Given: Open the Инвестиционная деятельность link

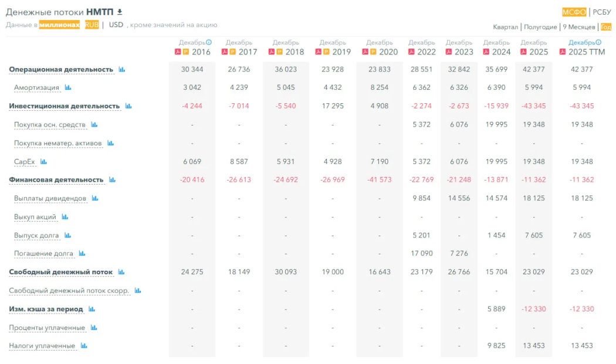Looking at the screenshot, I should click(x=64, y=106).
